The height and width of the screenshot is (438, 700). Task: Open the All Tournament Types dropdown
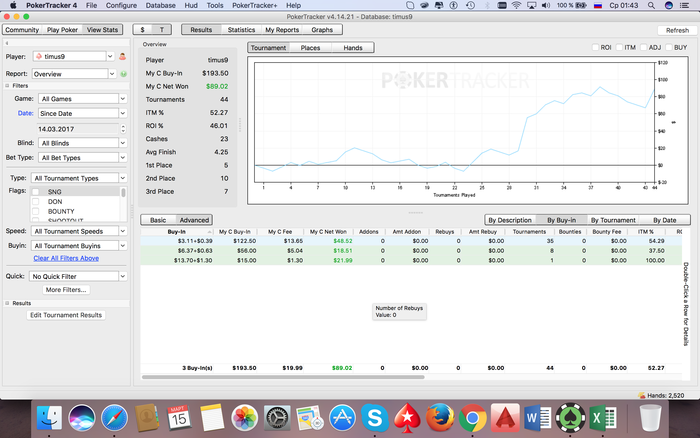pos(79,178)
